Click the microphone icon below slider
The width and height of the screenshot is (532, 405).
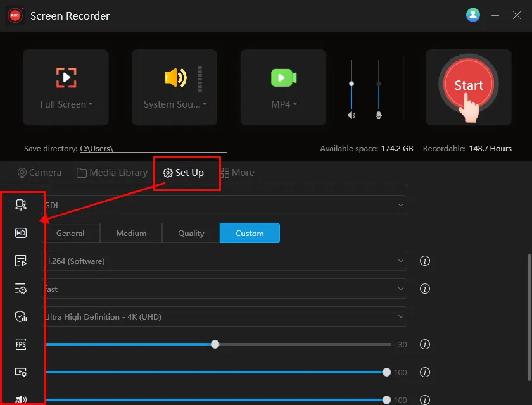pos(379,115)
